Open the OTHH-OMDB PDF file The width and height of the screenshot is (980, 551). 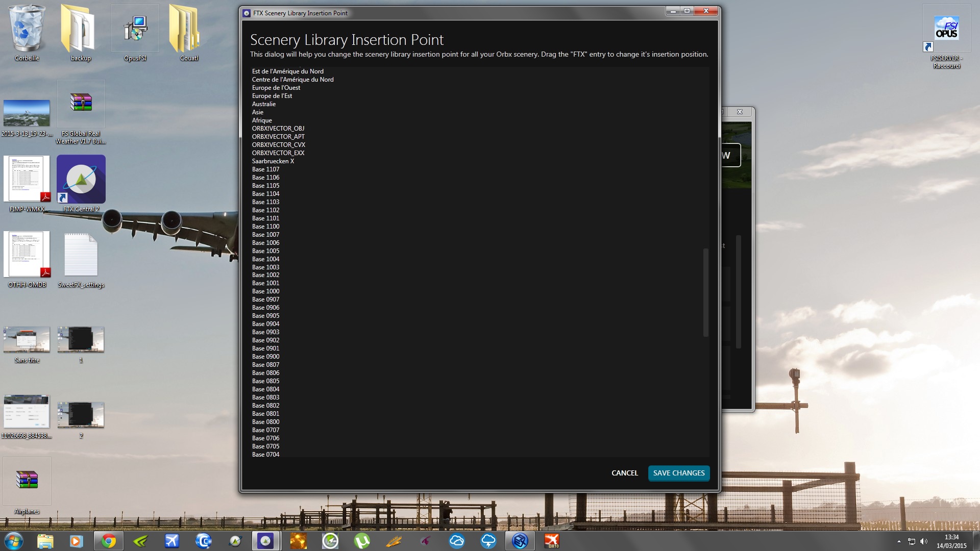tap(27, 259)
